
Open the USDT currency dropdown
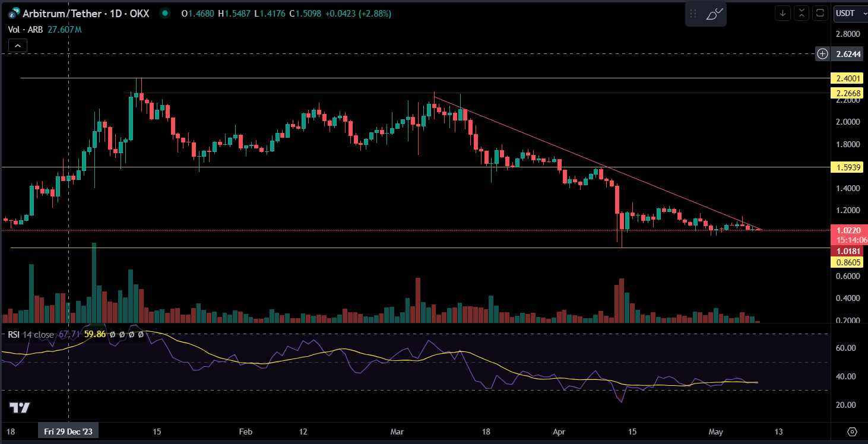tap(849, 12)
